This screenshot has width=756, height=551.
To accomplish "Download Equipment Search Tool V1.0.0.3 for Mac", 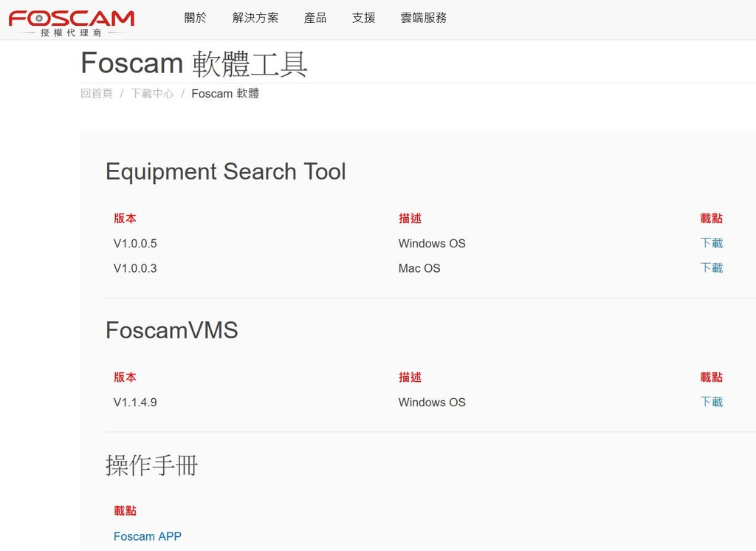I will [712, 268].
